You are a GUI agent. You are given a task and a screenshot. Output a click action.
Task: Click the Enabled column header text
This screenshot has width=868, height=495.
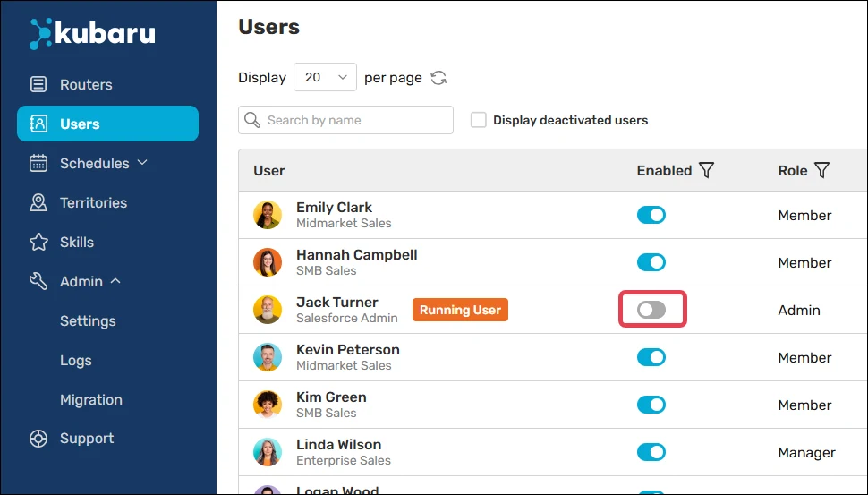tap(664, 171)
